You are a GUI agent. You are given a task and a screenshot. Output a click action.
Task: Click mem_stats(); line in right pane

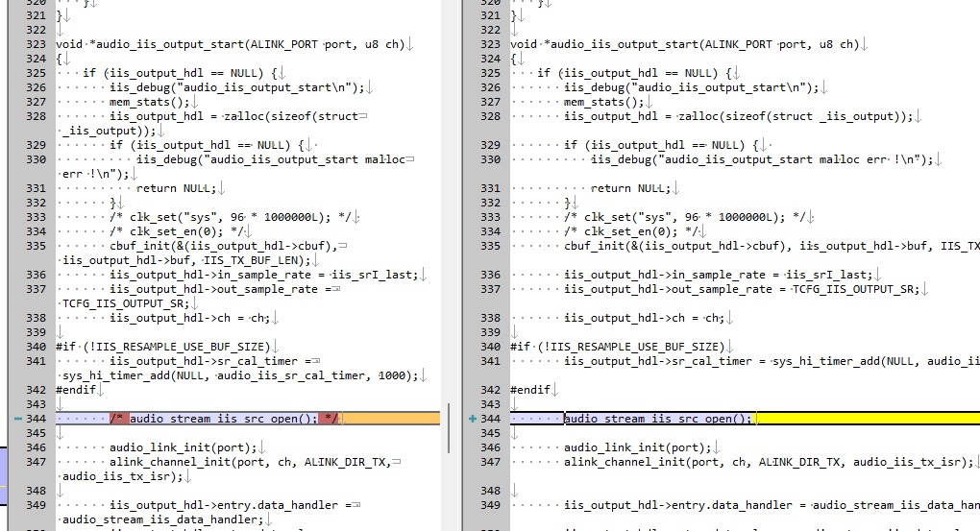(x=604, y=102)
